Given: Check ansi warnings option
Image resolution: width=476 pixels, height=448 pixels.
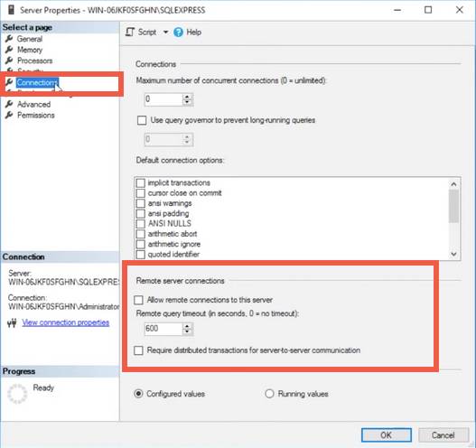Looking at the screenshot, I should coord(140,203).
